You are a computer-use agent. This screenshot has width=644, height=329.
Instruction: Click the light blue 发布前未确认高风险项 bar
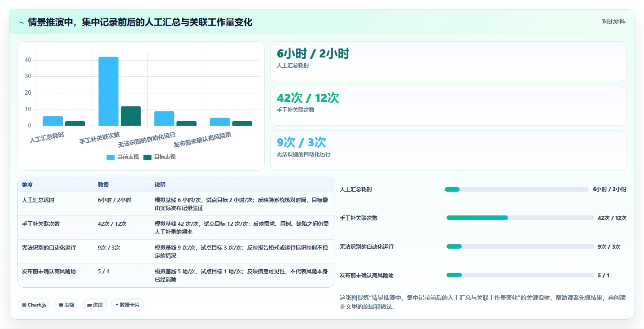tap(220, 122)
